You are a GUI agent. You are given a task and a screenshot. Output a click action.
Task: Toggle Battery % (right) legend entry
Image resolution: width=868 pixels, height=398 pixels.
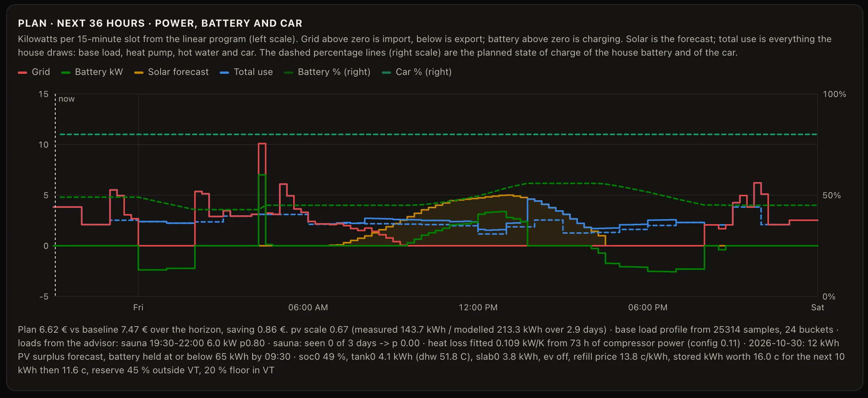[x=327, y=72]
